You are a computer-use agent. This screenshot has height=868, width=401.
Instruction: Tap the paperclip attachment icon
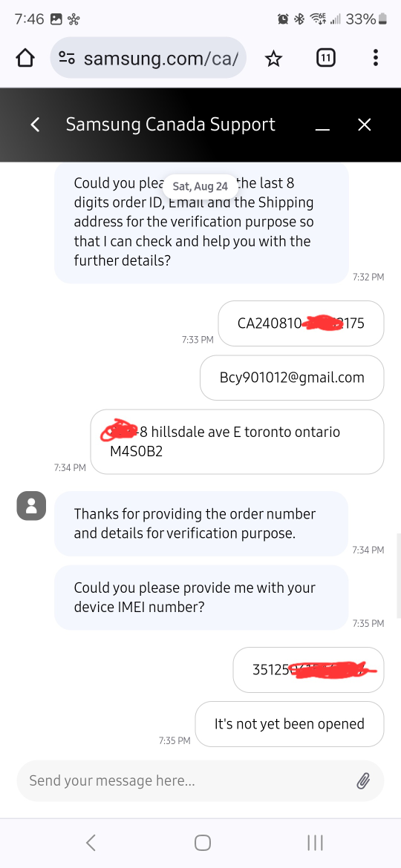click(363, 781)
